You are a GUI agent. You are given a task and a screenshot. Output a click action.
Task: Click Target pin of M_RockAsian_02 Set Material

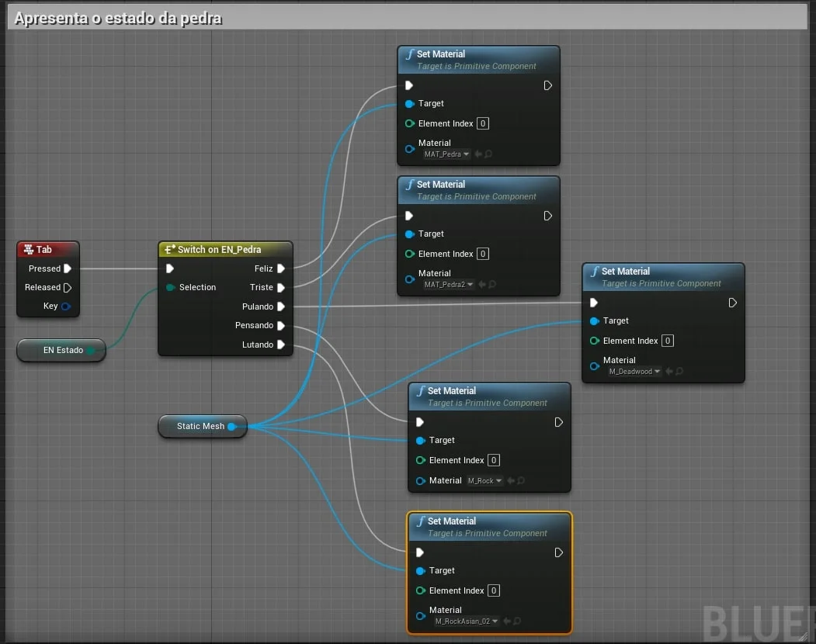[x=421, y=571]
